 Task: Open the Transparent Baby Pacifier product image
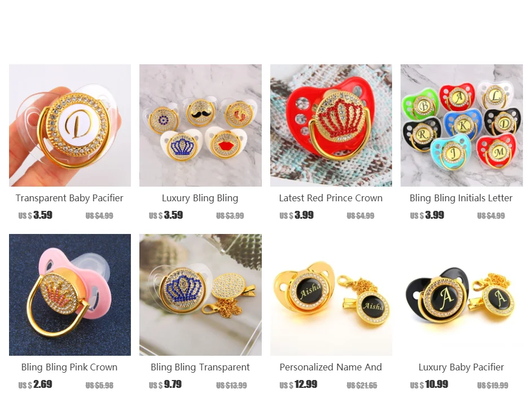click(70, 125)
